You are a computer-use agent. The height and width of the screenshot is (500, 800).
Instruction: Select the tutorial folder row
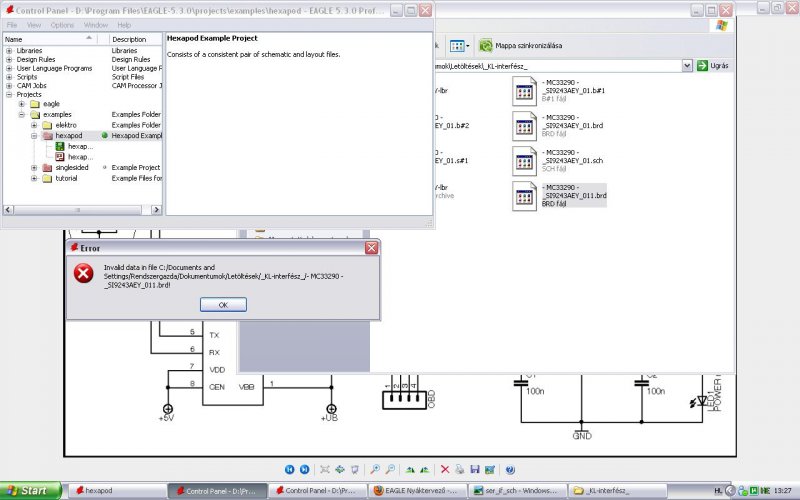(x=83, y=178)
